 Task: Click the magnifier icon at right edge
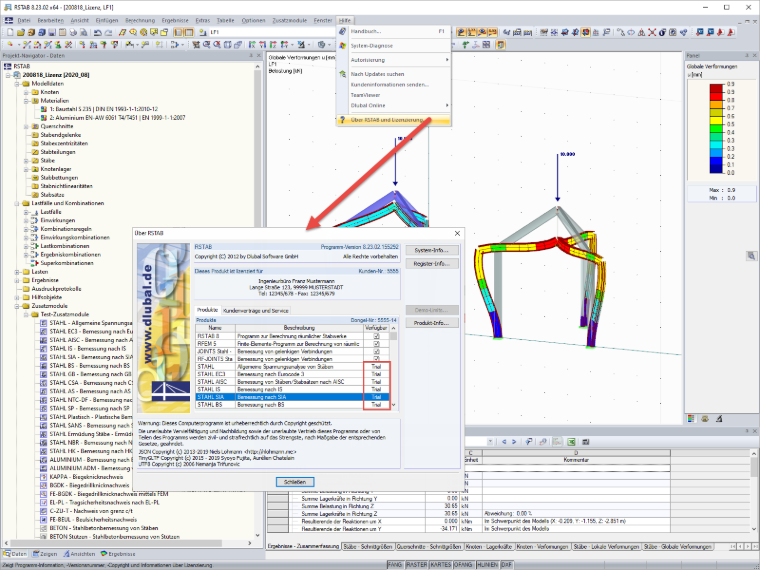pos(751,256)
